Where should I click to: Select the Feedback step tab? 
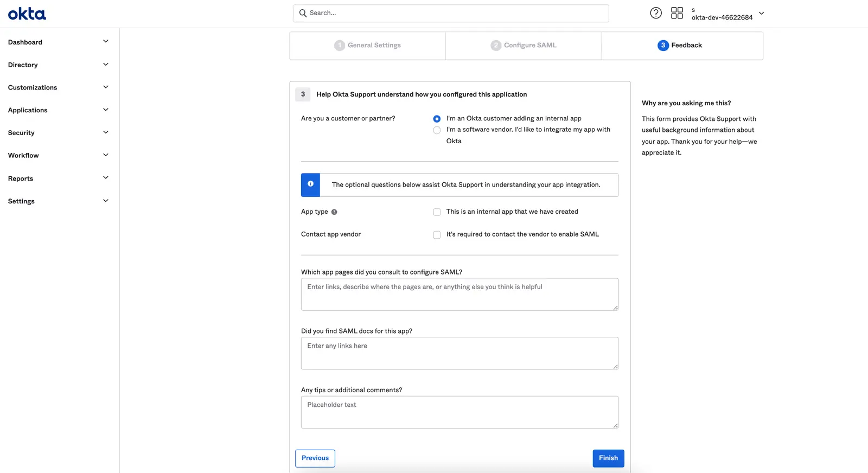point(682,46)
